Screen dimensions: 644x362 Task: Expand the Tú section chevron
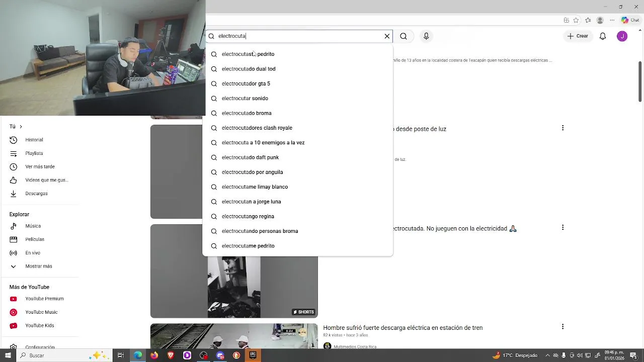21,127
